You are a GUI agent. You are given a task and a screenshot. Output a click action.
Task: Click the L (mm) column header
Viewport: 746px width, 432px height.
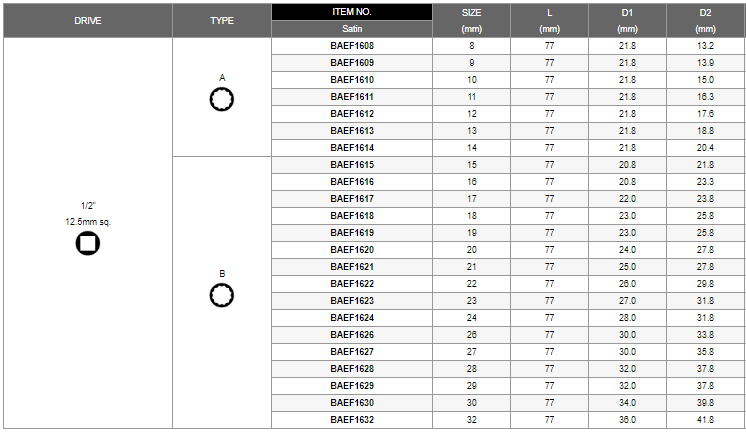550,20
